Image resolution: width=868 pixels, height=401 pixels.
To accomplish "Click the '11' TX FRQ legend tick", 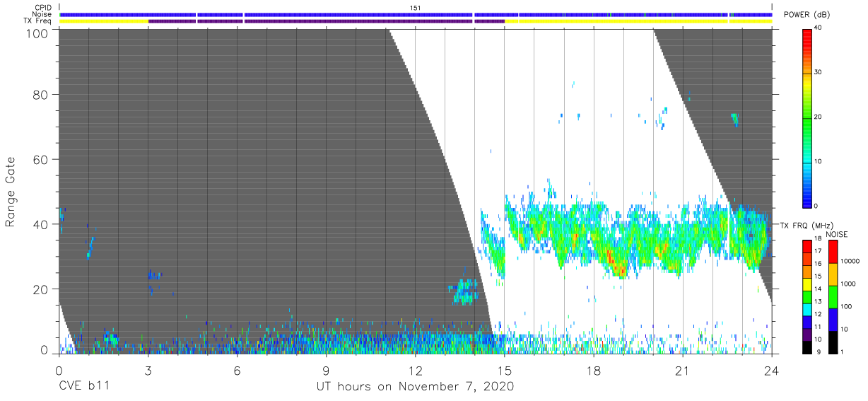I will (x=819, y=327).
